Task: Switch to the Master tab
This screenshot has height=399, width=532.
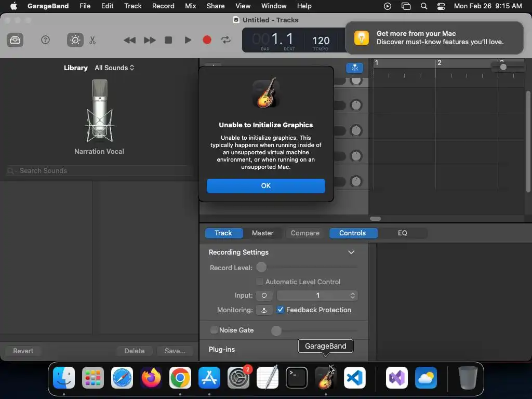Action: coord(262,233)
